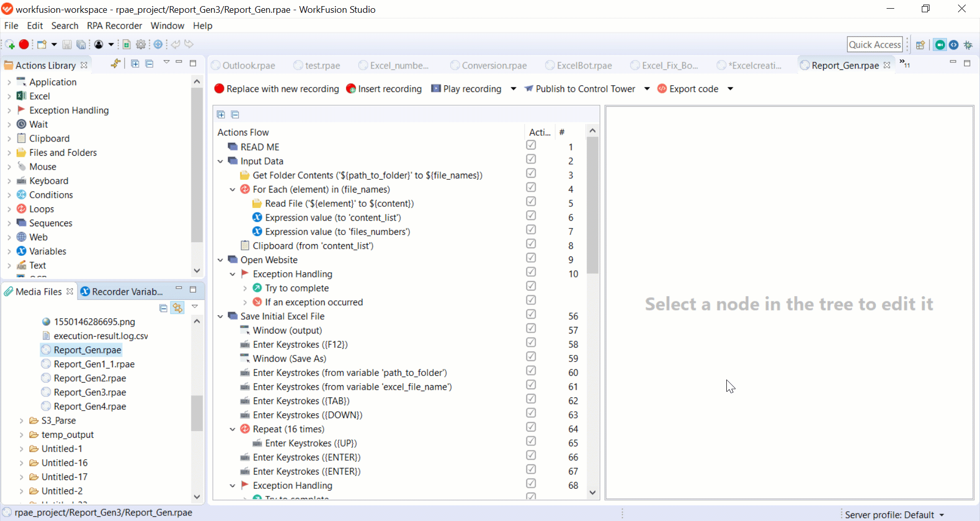Image resolution: width=980 pixels, height=521 pixels.
Task: Click the blue target icon in the toolbar
Action: pos(158,44)
